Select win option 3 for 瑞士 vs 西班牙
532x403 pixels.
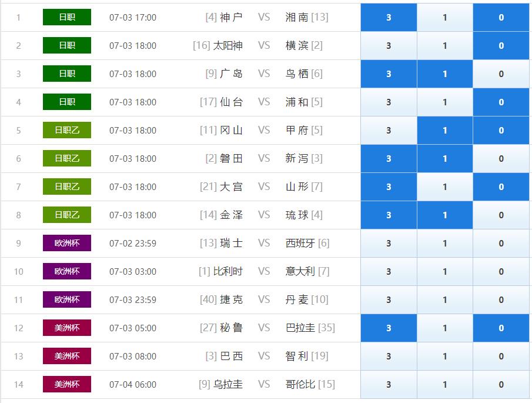(389, 244)
